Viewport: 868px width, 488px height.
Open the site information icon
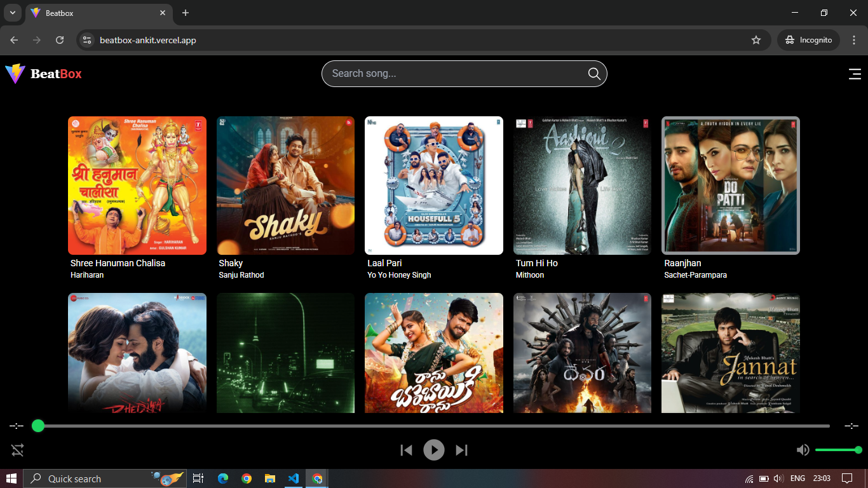pos(87,40)
